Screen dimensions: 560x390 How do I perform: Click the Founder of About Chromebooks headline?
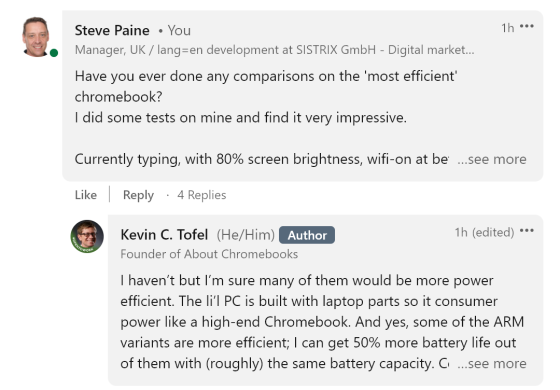tap(209, 254)
